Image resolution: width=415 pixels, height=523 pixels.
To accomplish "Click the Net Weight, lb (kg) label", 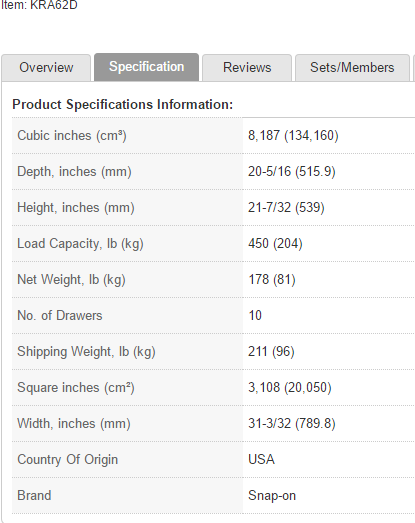I will (71, 280).
